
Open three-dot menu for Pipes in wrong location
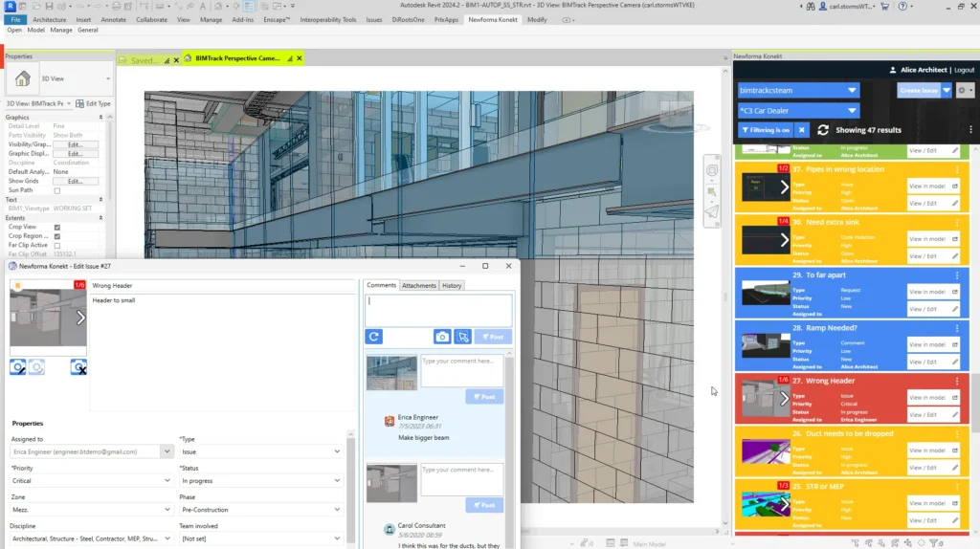point(956,169)
